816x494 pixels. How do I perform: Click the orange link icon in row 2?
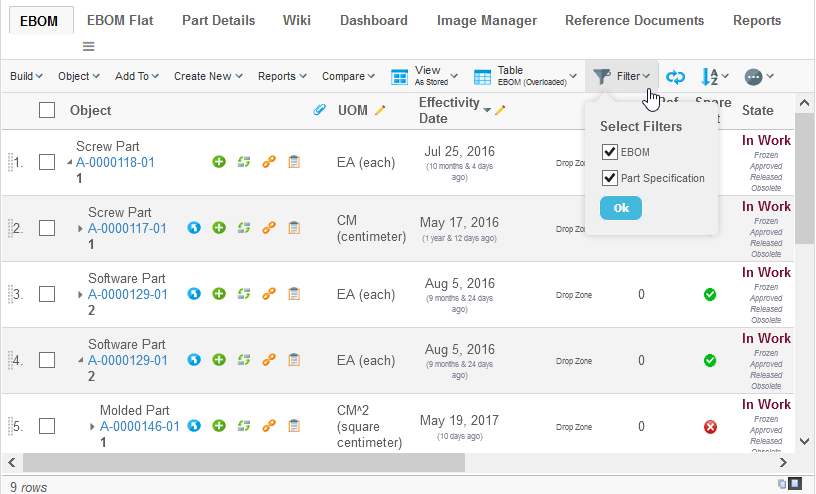[x=268, y=228]
